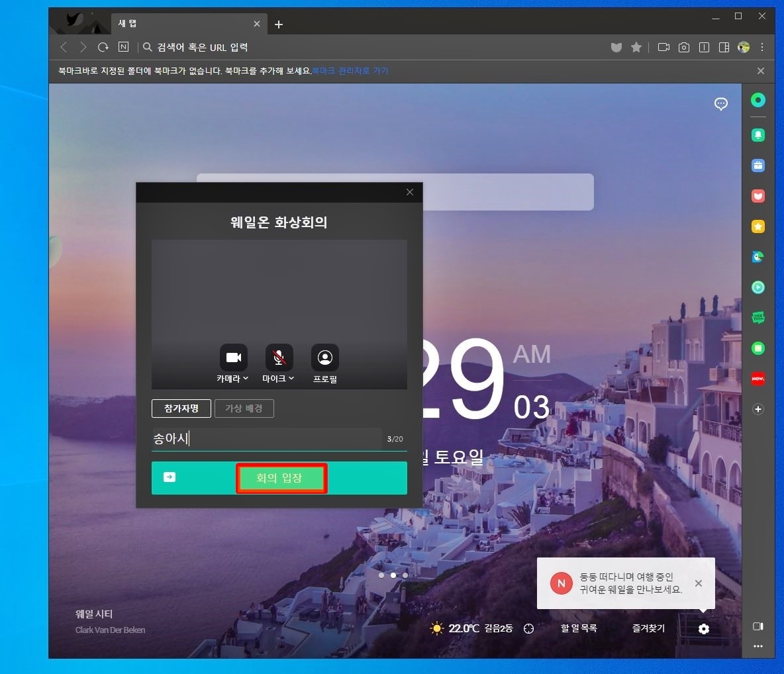
Task: Open the Papago parrot translator icon
Action: pos(758,257)
